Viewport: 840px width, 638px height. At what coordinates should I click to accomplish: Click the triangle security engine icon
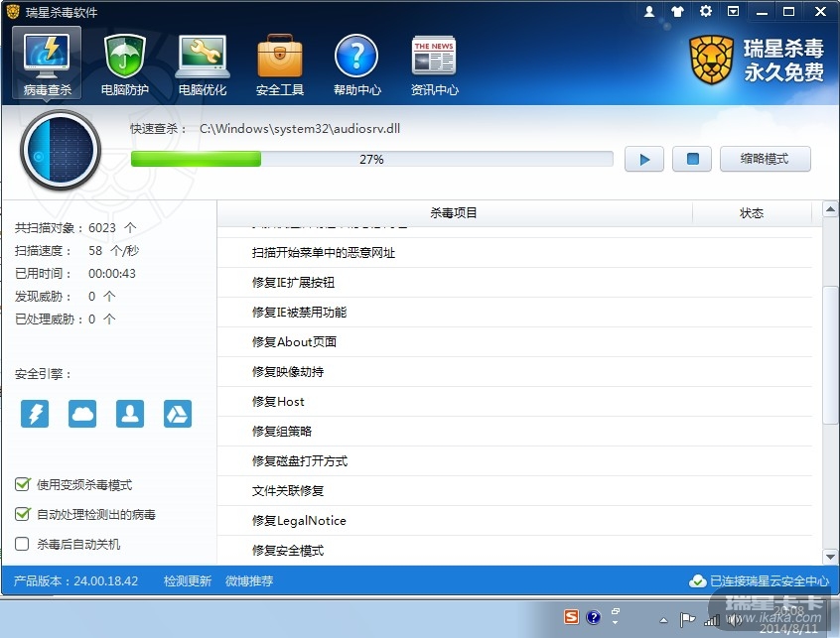[178, 414]
